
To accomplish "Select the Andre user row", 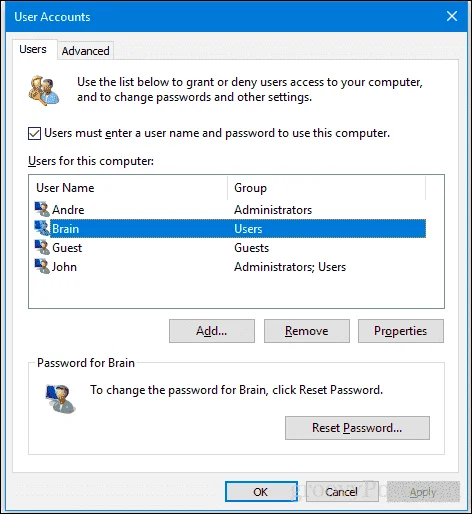I will (230, 210).
